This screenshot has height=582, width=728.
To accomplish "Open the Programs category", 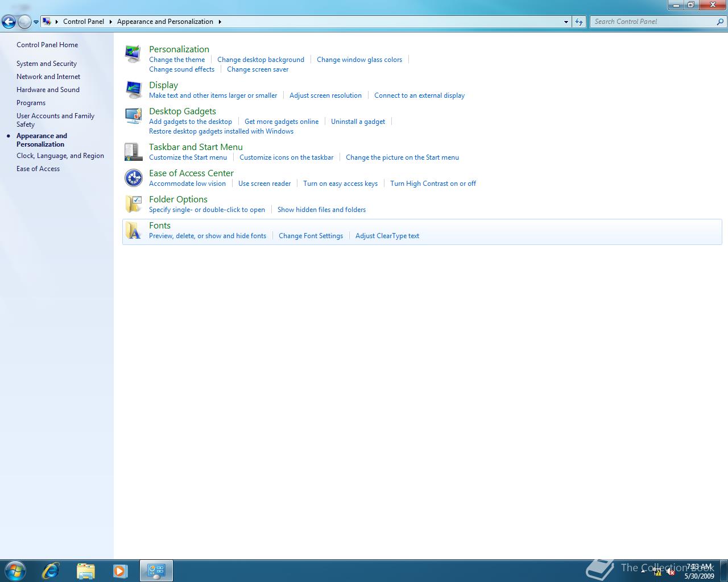I will tap(31, 103).
